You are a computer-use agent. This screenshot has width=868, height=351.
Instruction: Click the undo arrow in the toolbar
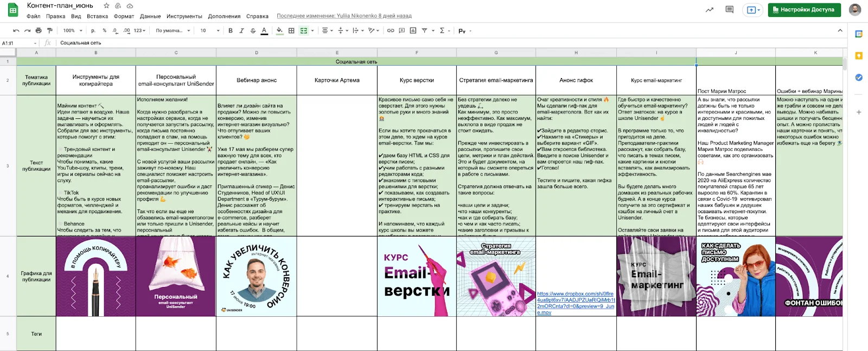coord(16,31)
